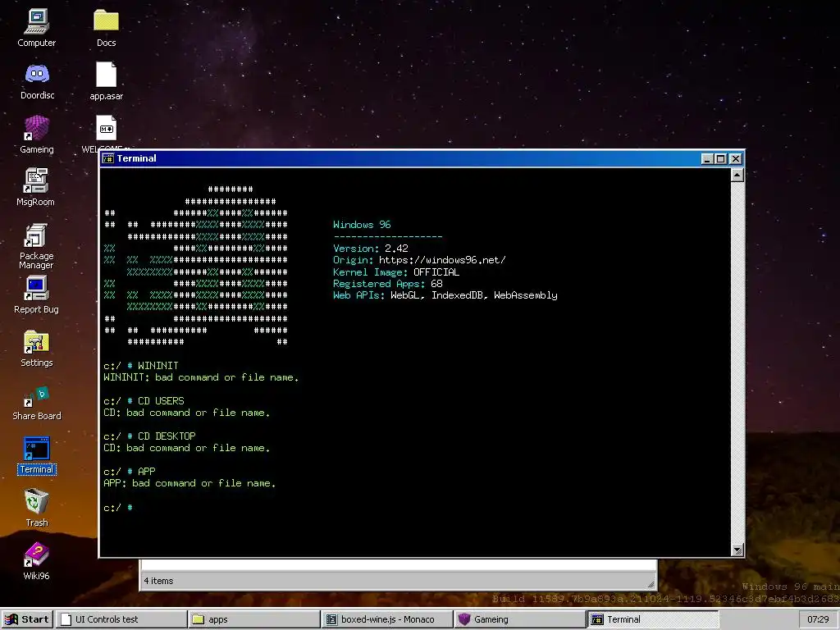
Task: Minimize the Terminal window
Action: 707,158
